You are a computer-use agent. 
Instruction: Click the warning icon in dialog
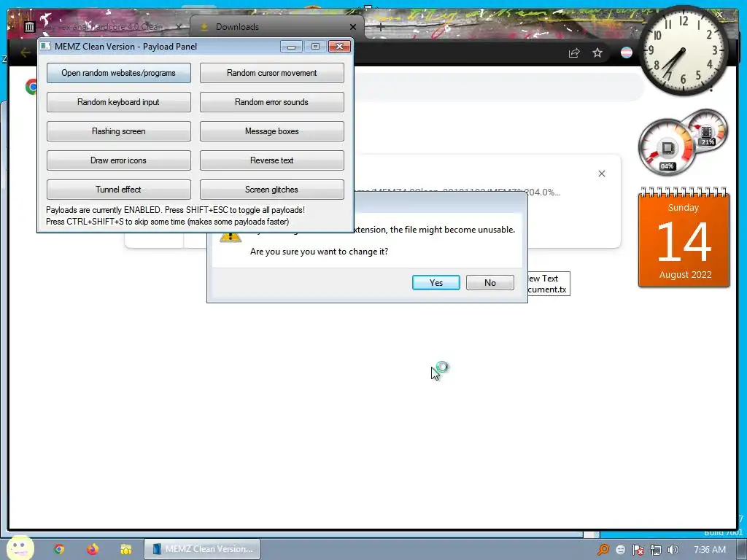click(x=231, y=237)
